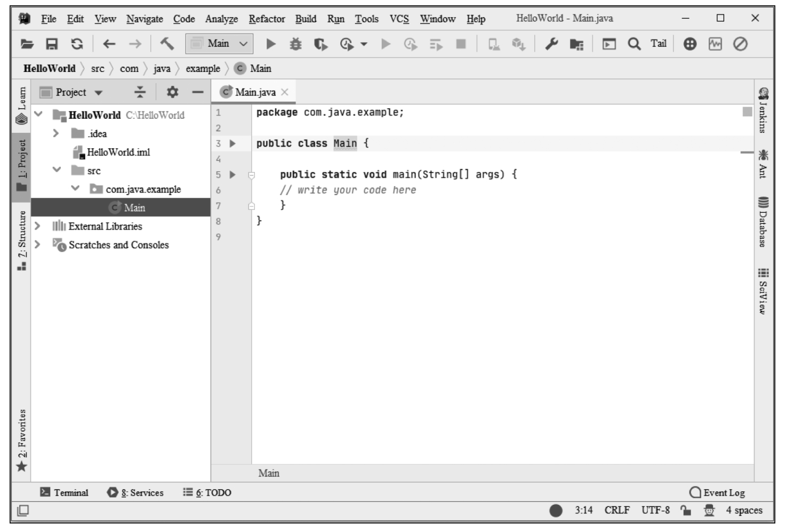The image size is (786, 532).
Task: Click the CRLF line separator in status bar
Action: tap(617, 510)
